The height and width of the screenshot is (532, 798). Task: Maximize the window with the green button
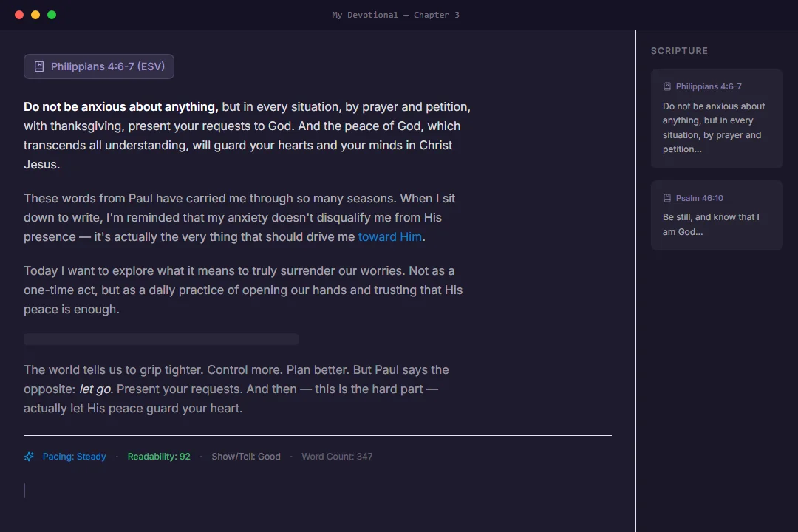pyautogui.click(x=52, y=15)
